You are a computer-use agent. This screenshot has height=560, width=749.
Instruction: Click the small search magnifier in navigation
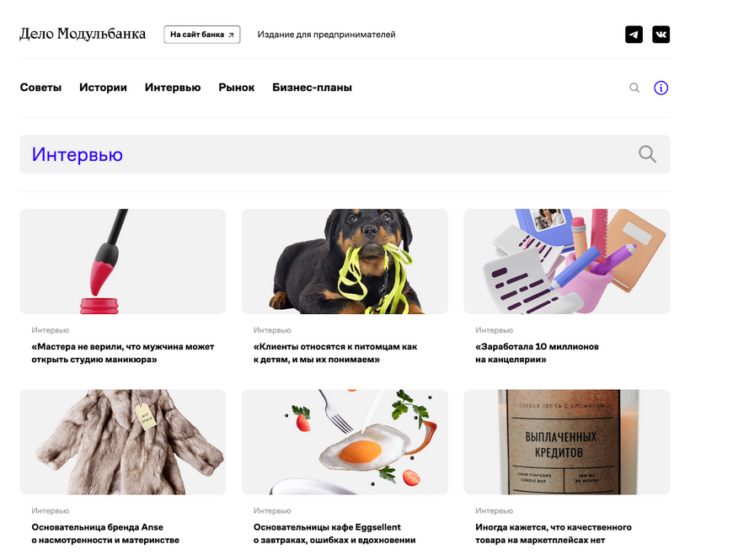coord(634,88)
